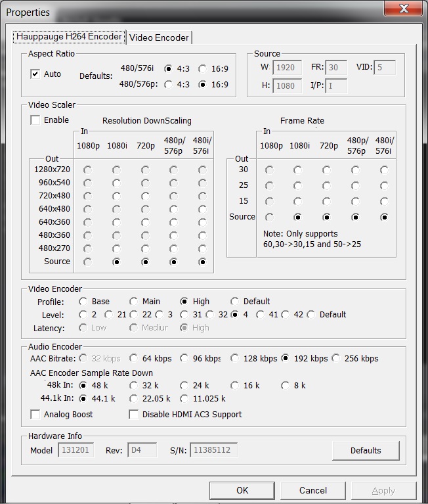Tick the Analog Boost checkbox
The height and width of the screenshot is (504, 428).
pos(35,415)
